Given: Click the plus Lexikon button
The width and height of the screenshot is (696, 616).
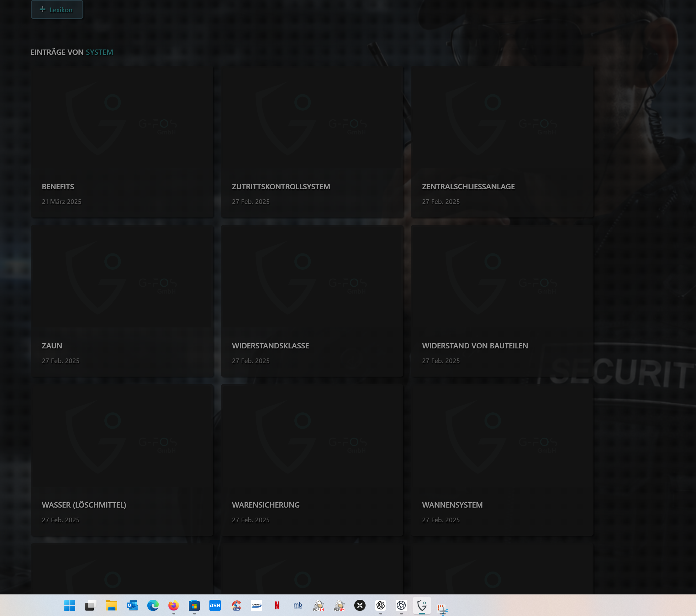Looking at the screenshot, I should (57, 9).
